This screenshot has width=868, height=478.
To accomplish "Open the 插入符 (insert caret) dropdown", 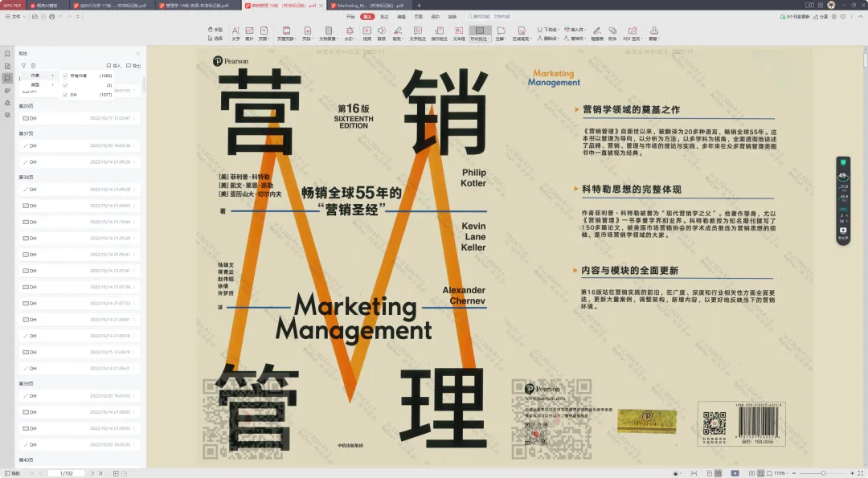I will pyautogui.click(x=575, y=30).
